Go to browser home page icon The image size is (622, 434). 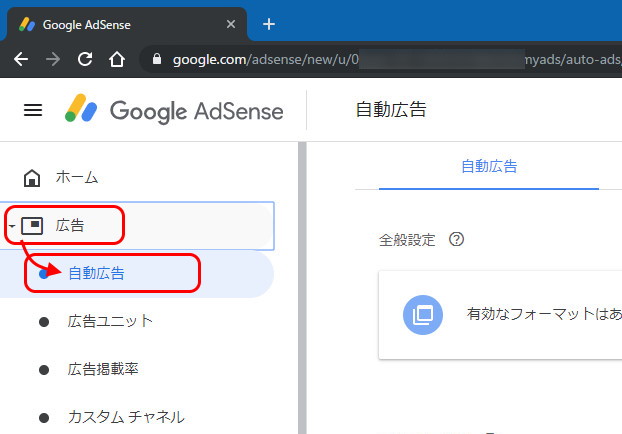[x=117, y=60]
